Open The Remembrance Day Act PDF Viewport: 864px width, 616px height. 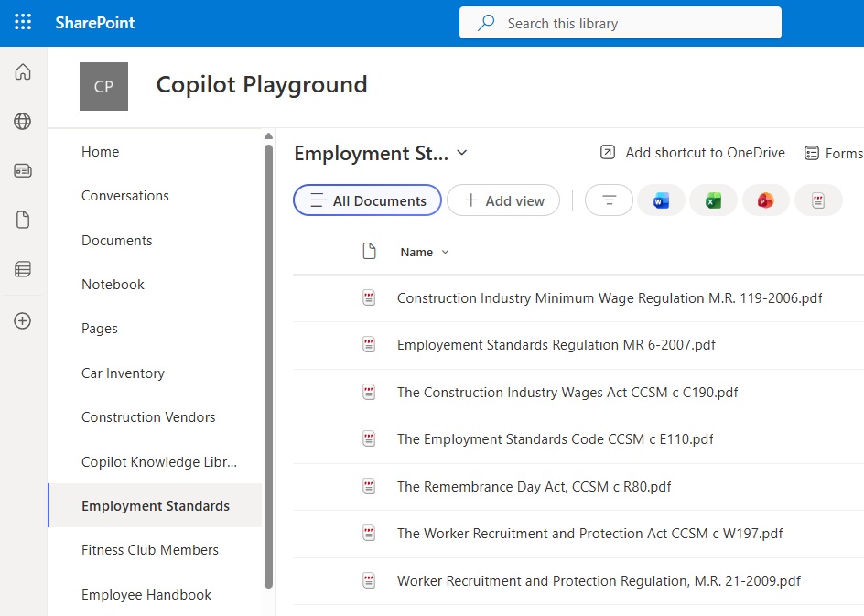pyautogui.click(x=534, y=486)
